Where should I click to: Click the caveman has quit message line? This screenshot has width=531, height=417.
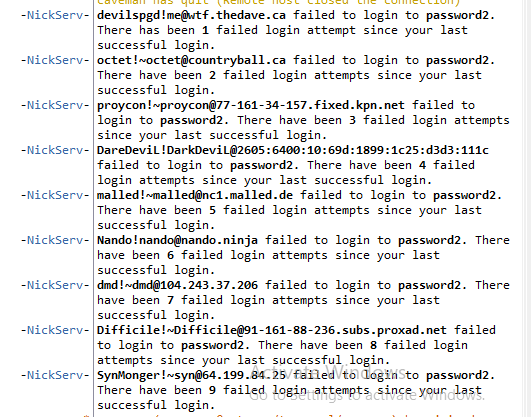click(279, 3)
